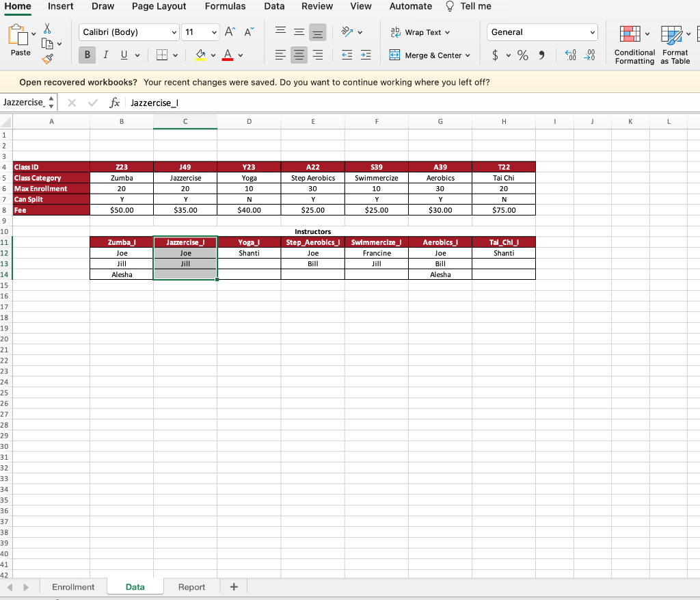Toggle Italic formatting
Viewport: 700px width, 600px height.
(x=106, y=55)
